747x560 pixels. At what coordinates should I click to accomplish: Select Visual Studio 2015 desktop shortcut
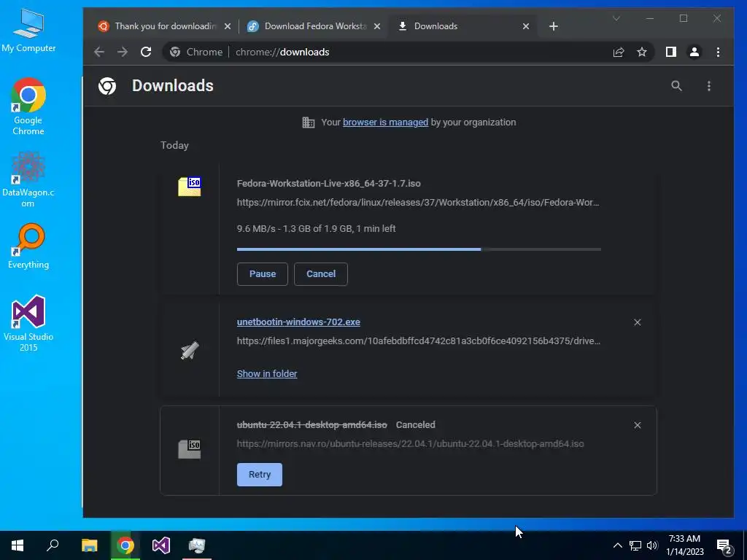pyautogui.click(x=28, y=323)
